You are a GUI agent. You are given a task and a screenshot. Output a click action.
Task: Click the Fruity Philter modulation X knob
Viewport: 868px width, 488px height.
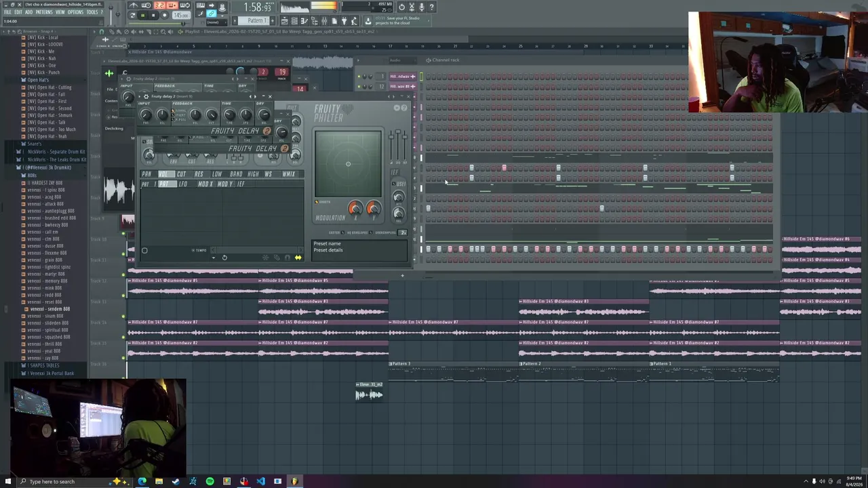[x=355, y=209]
